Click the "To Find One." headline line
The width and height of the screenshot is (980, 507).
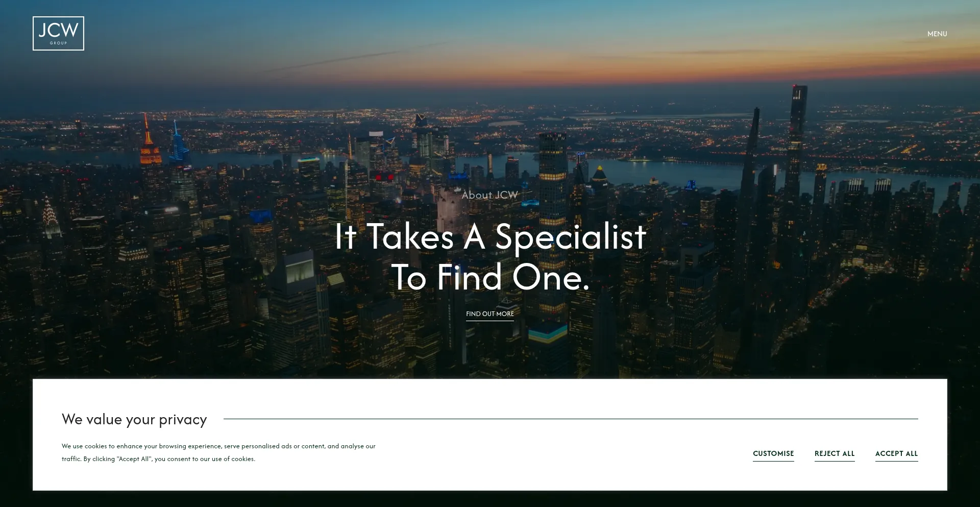490,278
